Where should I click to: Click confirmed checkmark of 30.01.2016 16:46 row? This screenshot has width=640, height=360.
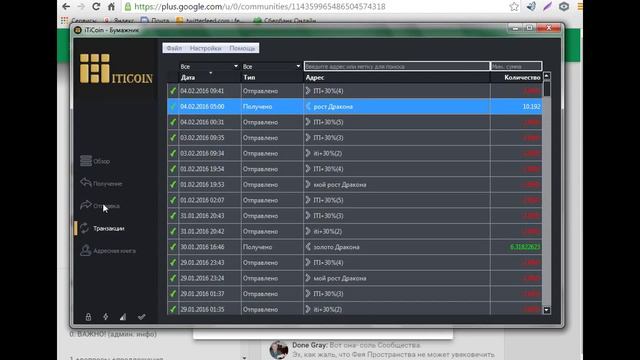click(x=173, y=247)
